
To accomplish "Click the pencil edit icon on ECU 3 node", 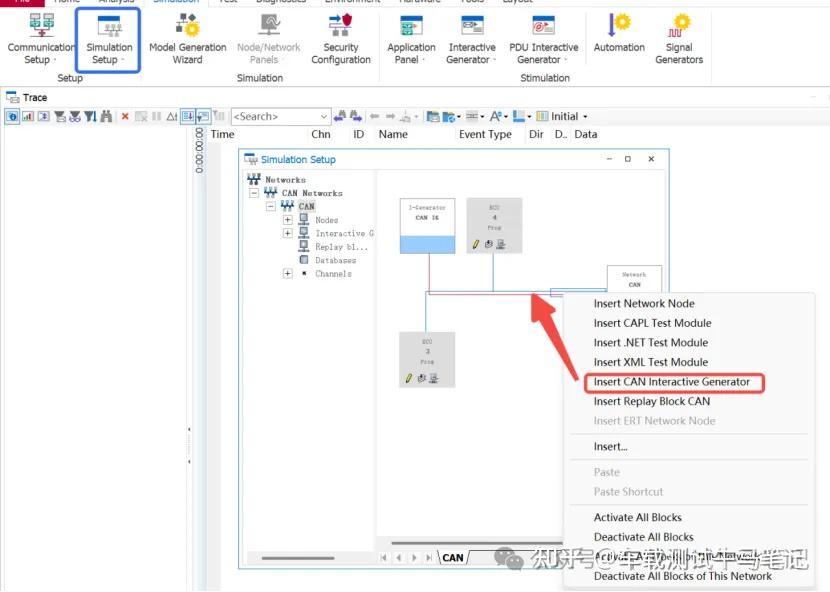I will pos(408,378).
